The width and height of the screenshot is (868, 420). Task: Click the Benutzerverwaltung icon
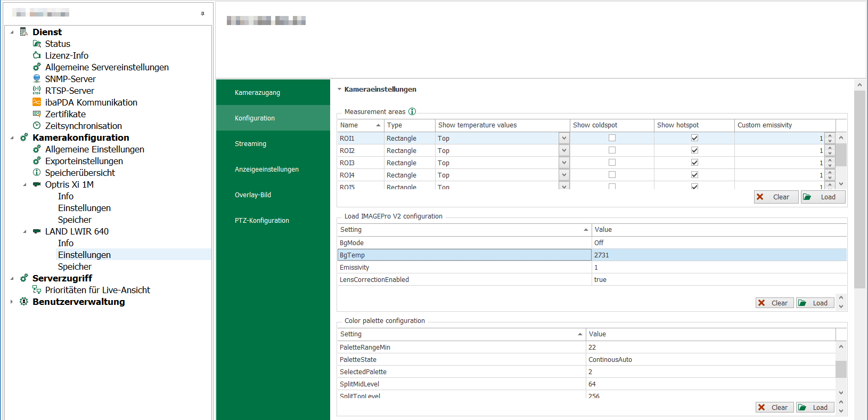(x=24, y=302)
